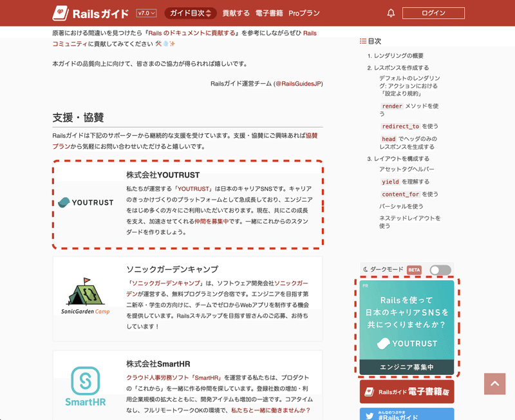The height and width of the screenshot is (420, 515).
Task: Open the @RailsGuidesJP link
Action: (x=298, y=84)
